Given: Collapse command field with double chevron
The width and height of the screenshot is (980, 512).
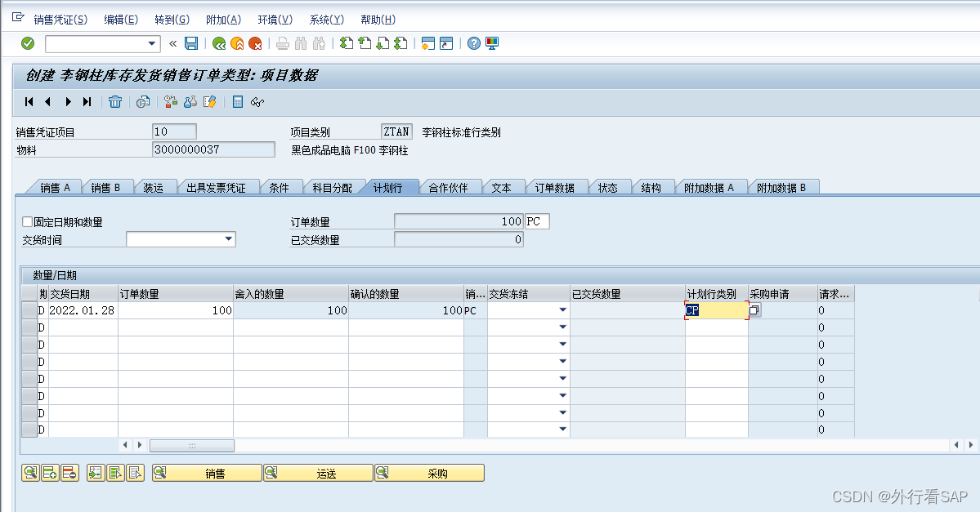Looking at the screenshot, I should click(173, 44).
